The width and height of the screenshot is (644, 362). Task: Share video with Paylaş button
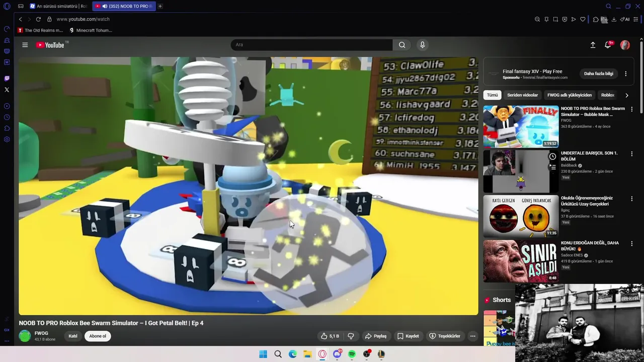(x=376, y=336)
